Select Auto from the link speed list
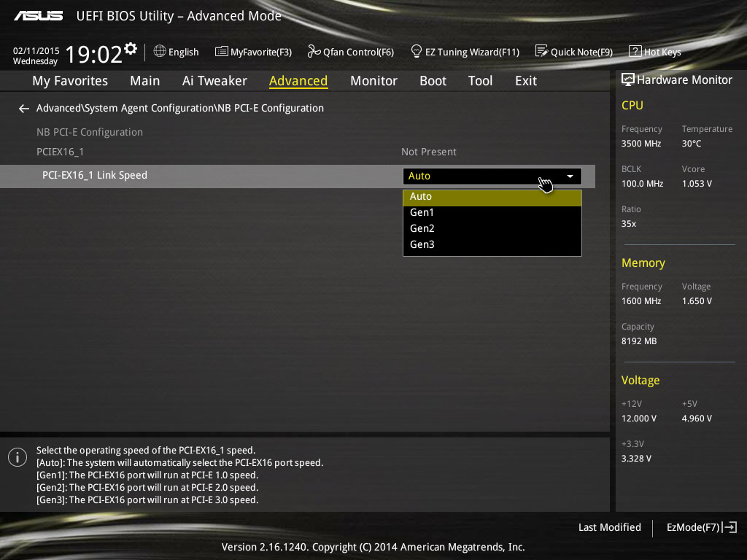The width and height of the screenshot is (747, 560). pos(492,198)
